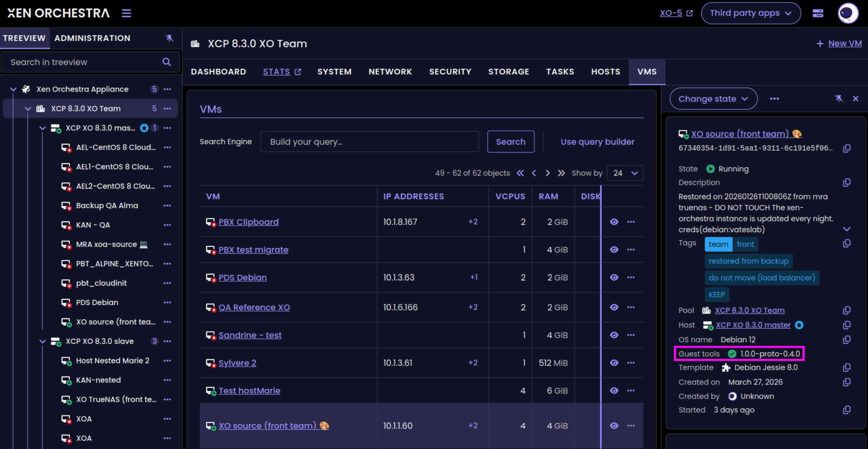The image size is (868, 449).
Task: Show details of PDS Debian via eye icon
Action: click(x=614, y=278)
